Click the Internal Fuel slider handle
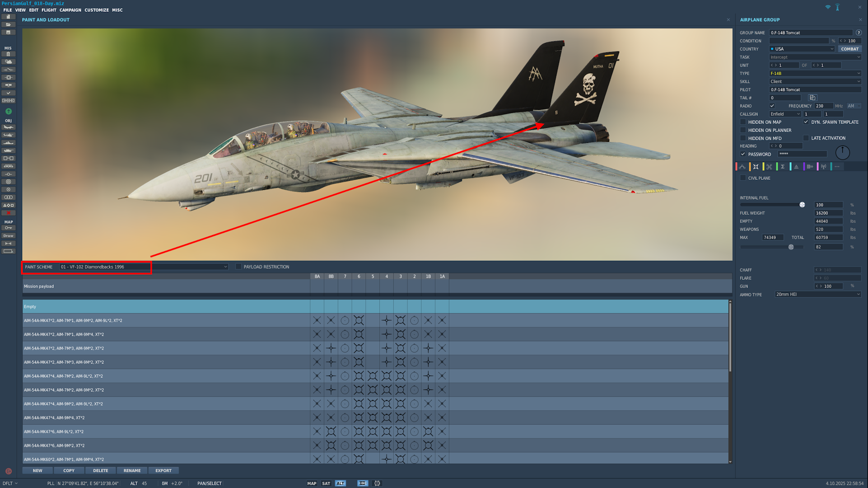This screenshot has height=488, width=868. pyautogui.click(x=802, y=205)
